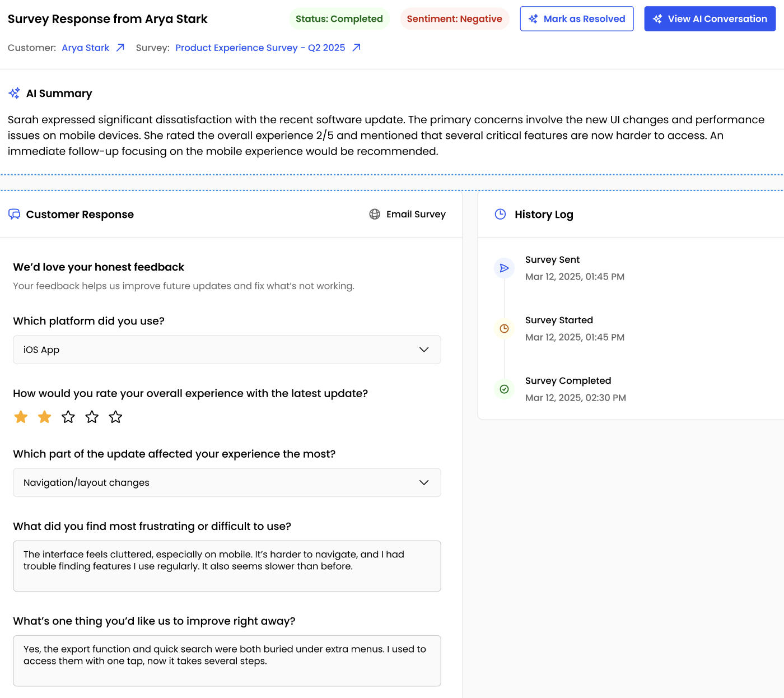Open the Product Experience Survey - Q2 2025 link

point(260,48)
